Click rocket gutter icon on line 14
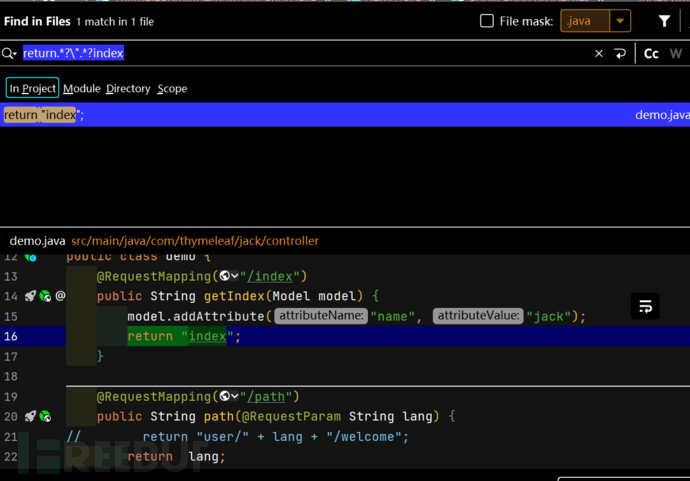This screenshot has width=690, height=481. 30,296
